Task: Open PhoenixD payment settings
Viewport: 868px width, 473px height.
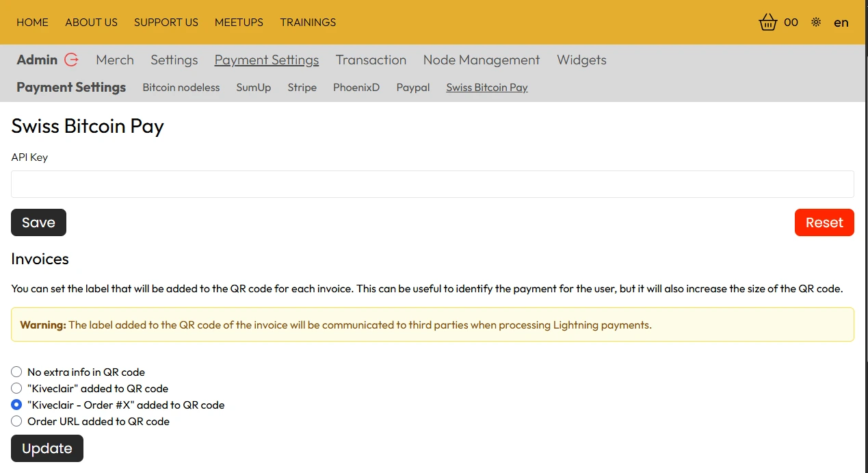Action: 356,88
